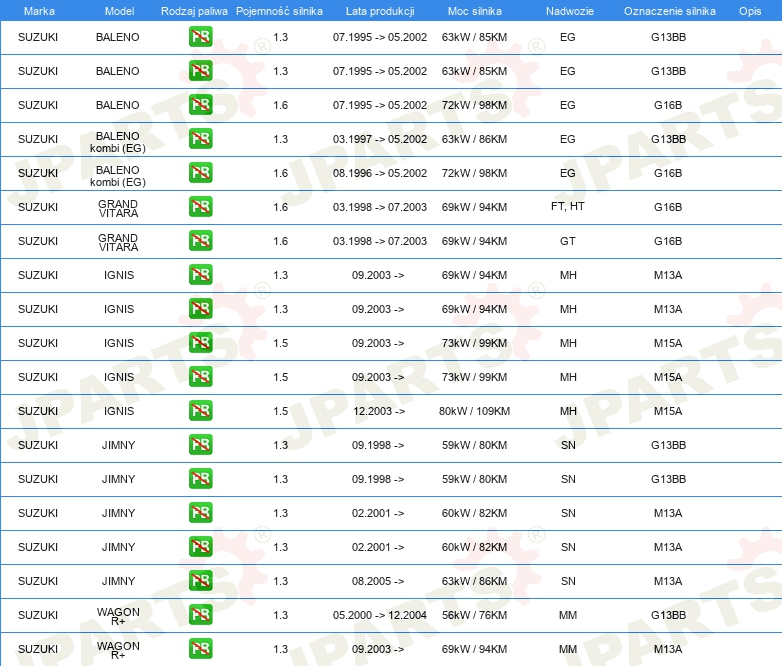
Task: Click G13BB engine code in WAGON R+ row
Action: [x=668, y=615]
